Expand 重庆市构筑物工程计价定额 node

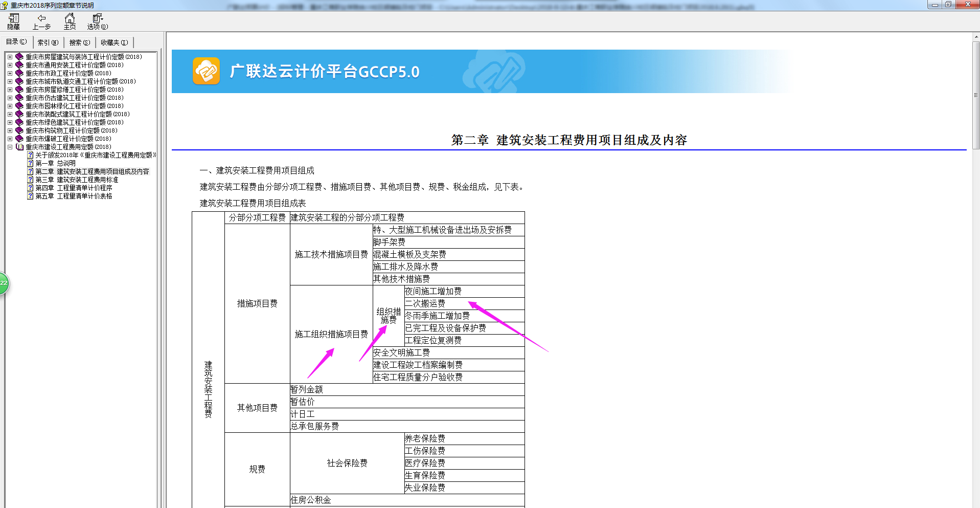10,130
